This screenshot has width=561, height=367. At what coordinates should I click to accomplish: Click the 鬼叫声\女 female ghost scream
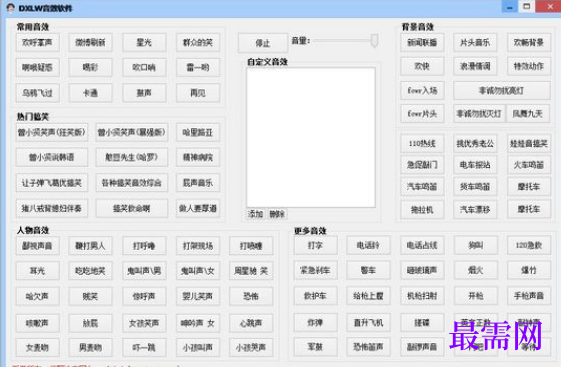point(197,271)
